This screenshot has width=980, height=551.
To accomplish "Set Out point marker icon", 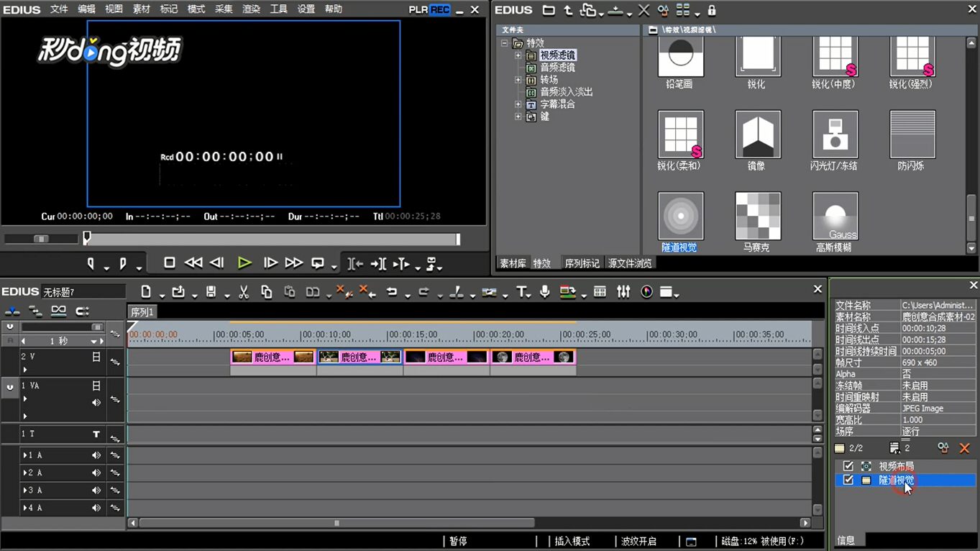I will point(123,264).
